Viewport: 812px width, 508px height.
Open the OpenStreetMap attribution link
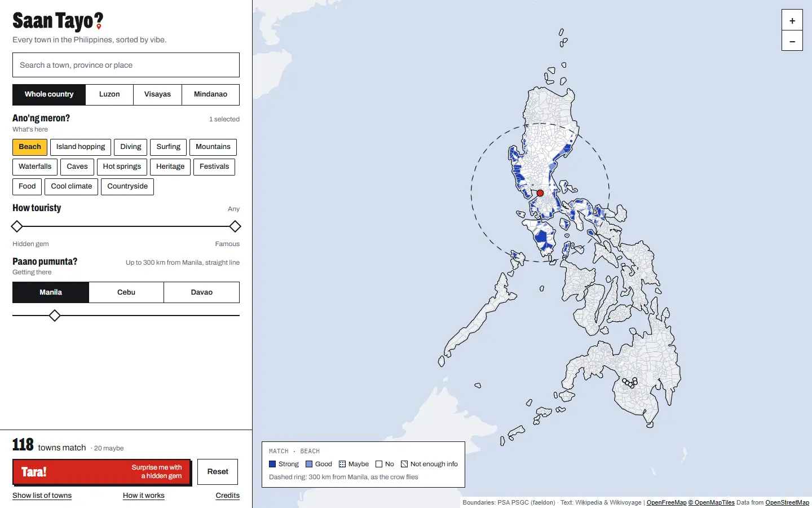click(787, 502)
